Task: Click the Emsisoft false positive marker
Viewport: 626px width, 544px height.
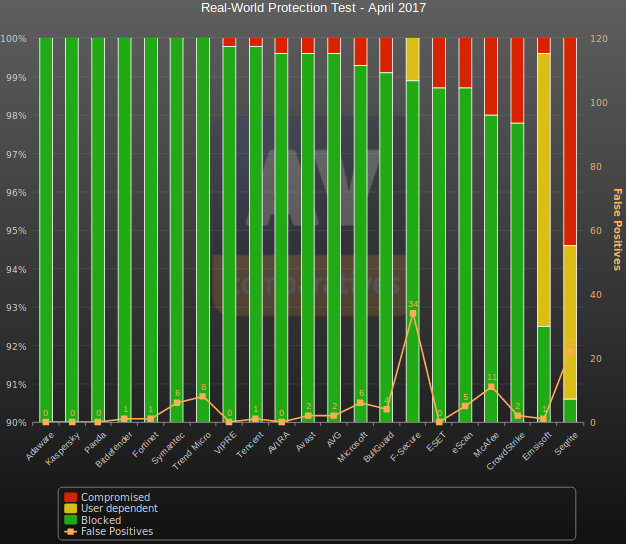Action: 543,419
